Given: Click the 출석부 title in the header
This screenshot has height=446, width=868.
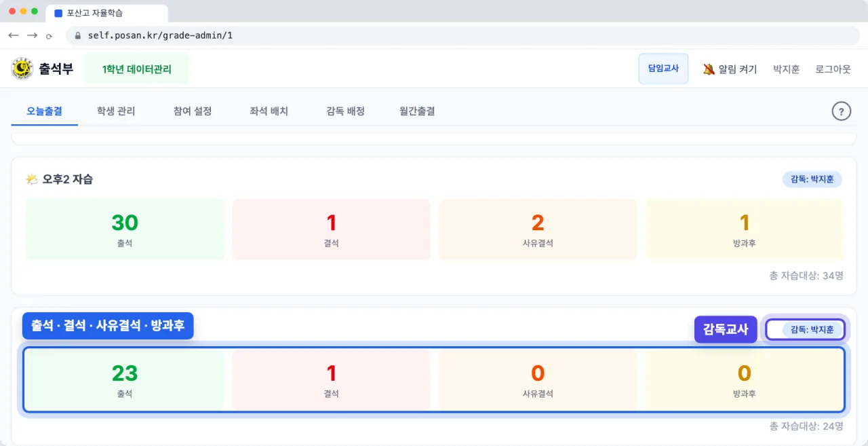Looking at the screenshot, I should [x=56, y=69].
